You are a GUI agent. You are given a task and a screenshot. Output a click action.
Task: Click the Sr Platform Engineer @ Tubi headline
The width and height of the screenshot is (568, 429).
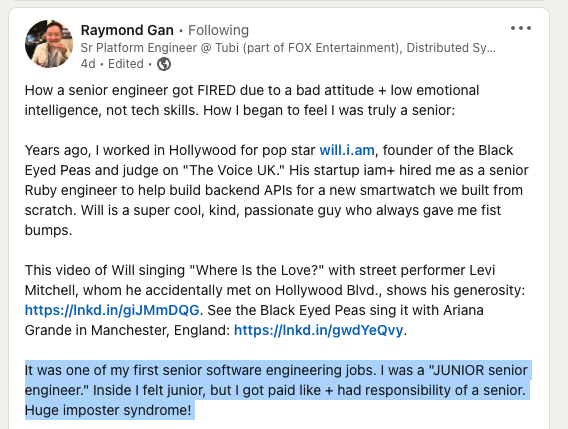tap(288, 47)
